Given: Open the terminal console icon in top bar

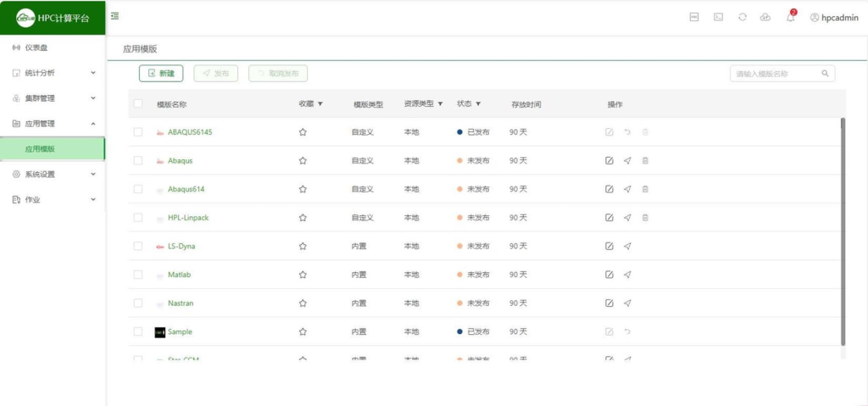Looking at the screenshot, I should (718, 17).
